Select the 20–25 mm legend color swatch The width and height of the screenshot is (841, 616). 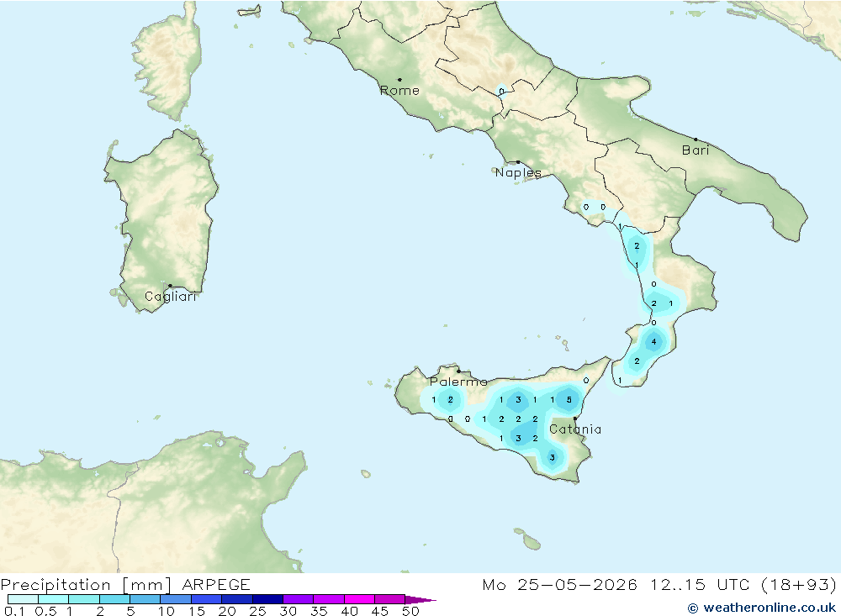pos(237,599)
